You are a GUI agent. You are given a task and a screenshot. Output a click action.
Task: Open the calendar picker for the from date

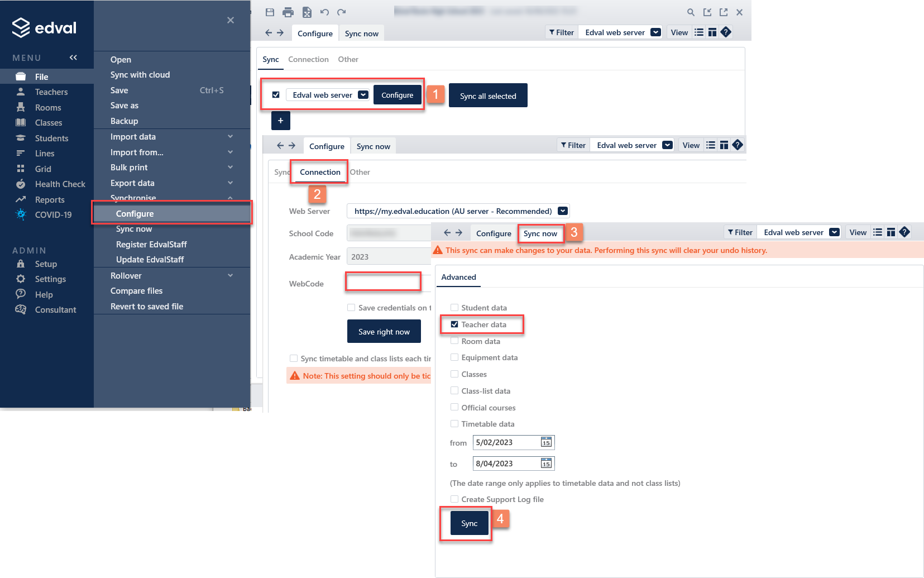click(546, 442)
